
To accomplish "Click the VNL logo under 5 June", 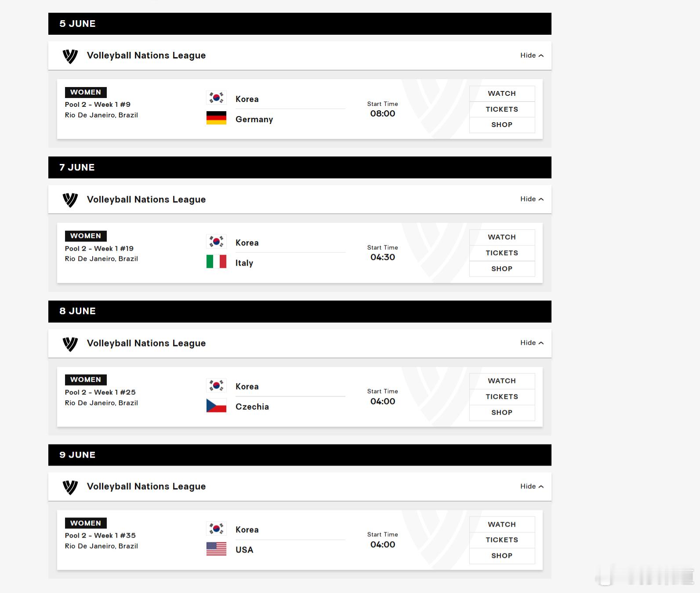I will click(x=70, y=56).
